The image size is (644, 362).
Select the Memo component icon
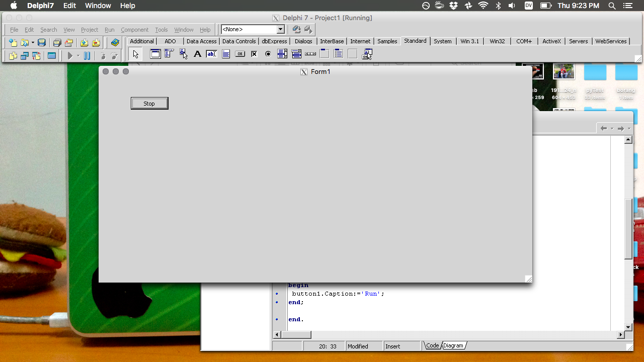click(x=226, y=54)
